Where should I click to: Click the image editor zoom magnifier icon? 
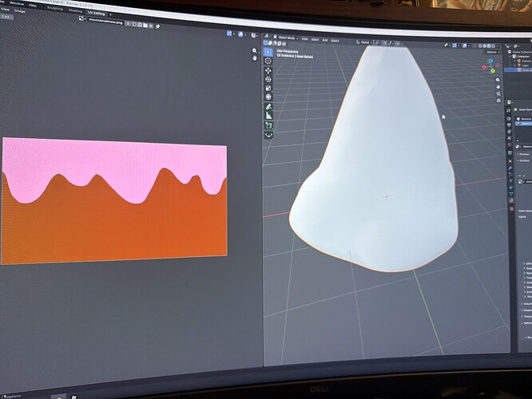[255, 50]
